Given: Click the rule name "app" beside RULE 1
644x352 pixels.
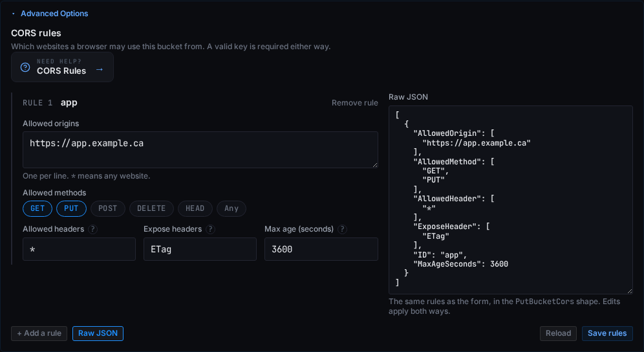Looking at the screenshot, I should tap(69, 102).
